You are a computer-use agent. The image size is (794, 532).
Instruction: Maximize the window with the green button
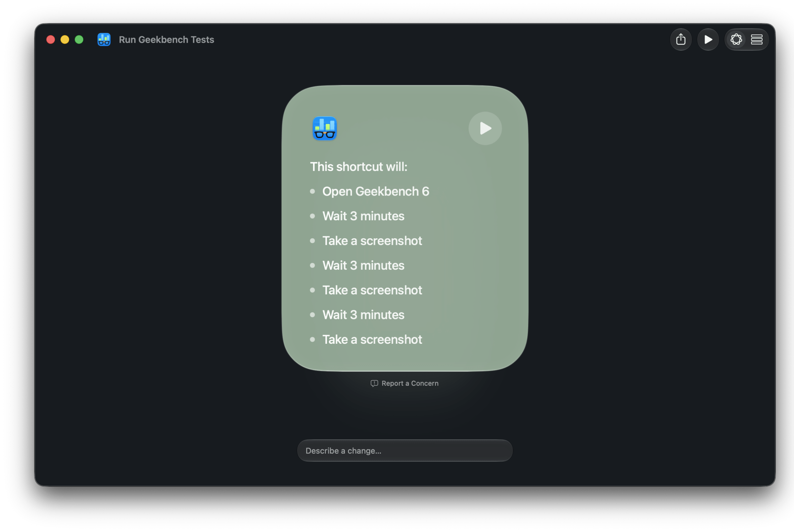click(79, 40)
